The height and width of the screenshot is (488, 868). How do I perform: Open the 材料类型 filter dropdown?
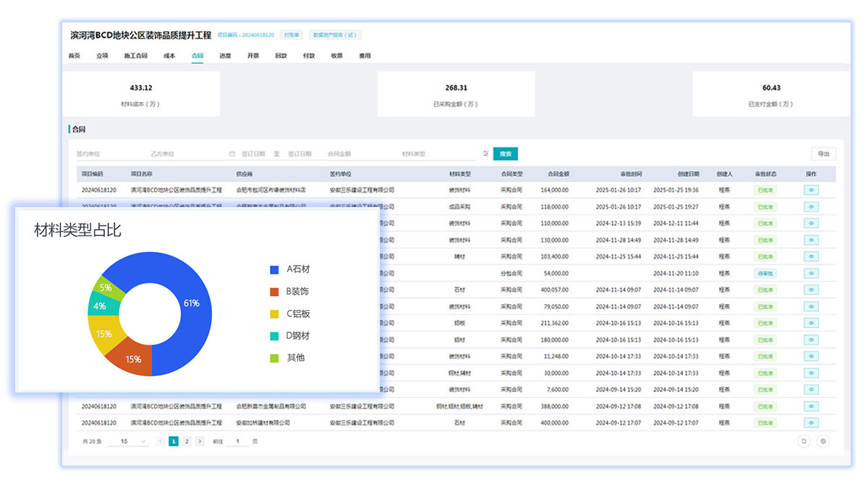pyautogui.click(x=438, y=154)
